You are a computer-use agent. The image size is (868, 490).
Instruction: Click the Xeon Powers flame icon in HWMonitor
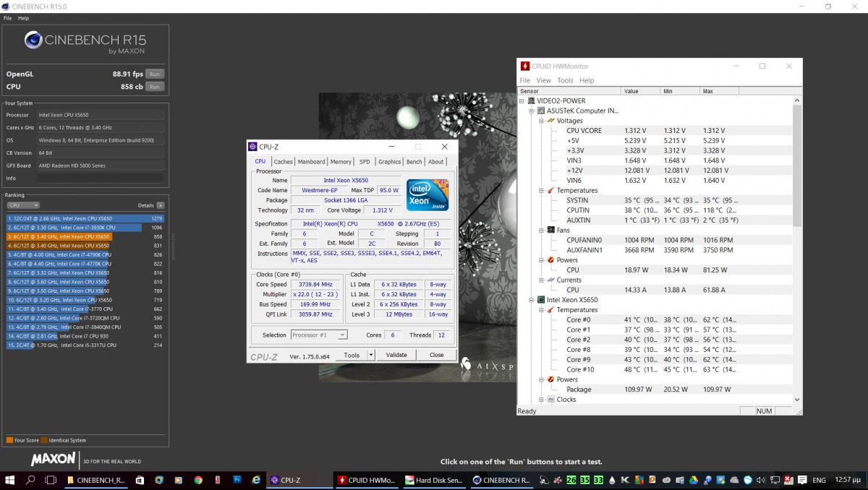tap(551, 379)
